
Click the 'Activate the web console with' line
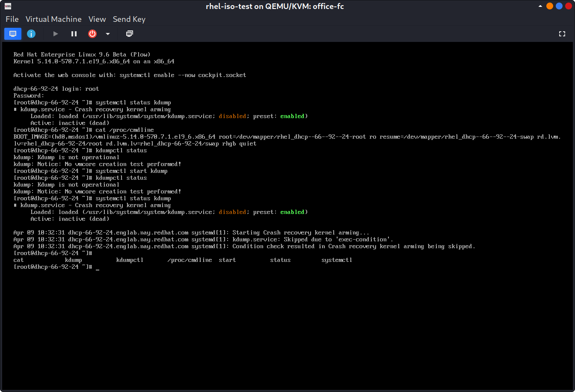click(130, 75)
